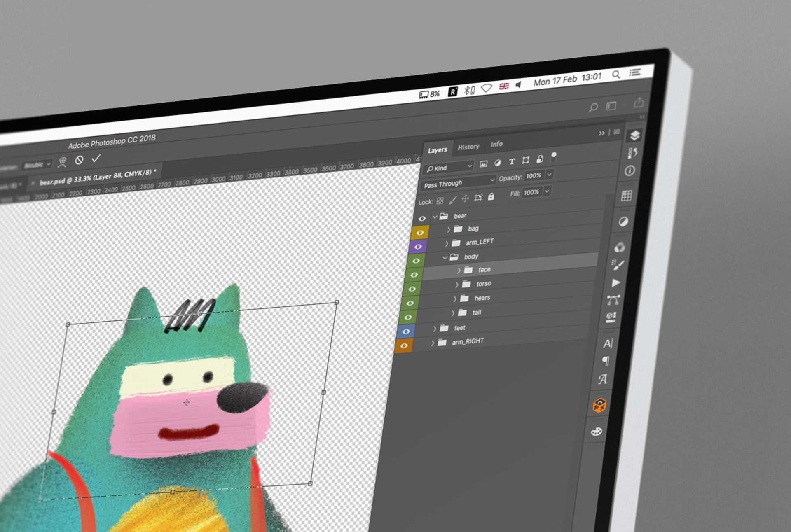Hide the bag layer group
The height and width of the screenshot is (532, 791).
tap(420, 233)
